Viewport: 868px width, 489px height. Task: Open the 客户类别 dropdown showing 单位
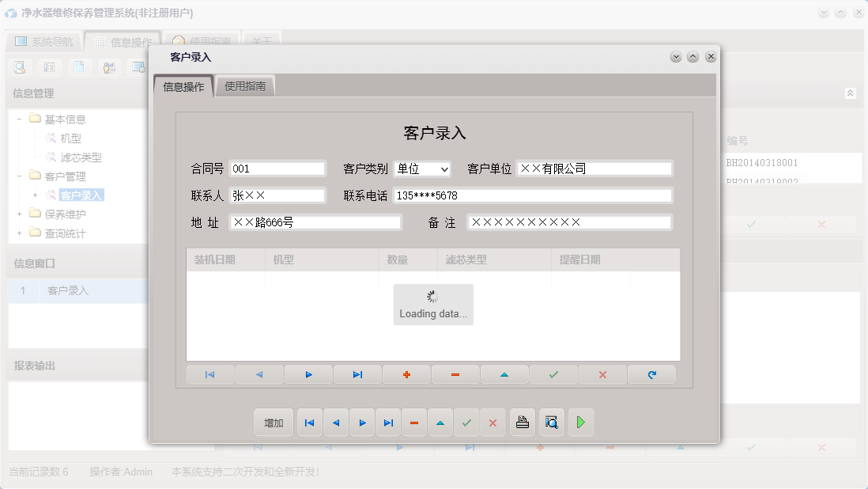(423, 168)
